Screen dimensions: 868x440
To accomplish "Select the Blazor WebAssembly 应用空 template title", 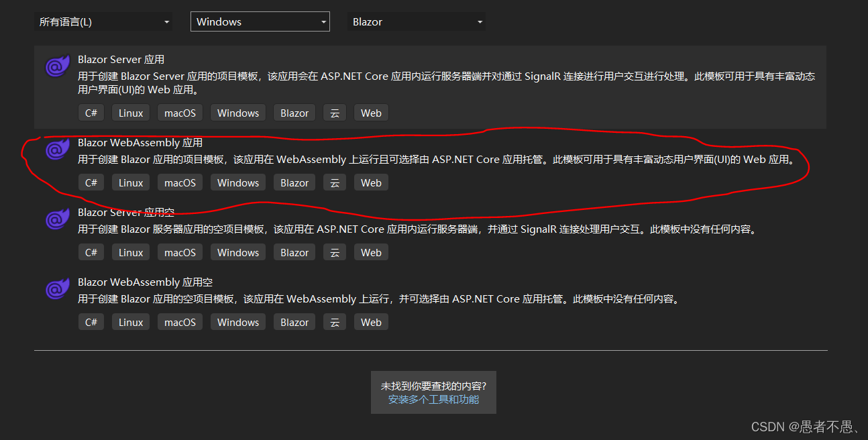I will click(x=145, y=282).
